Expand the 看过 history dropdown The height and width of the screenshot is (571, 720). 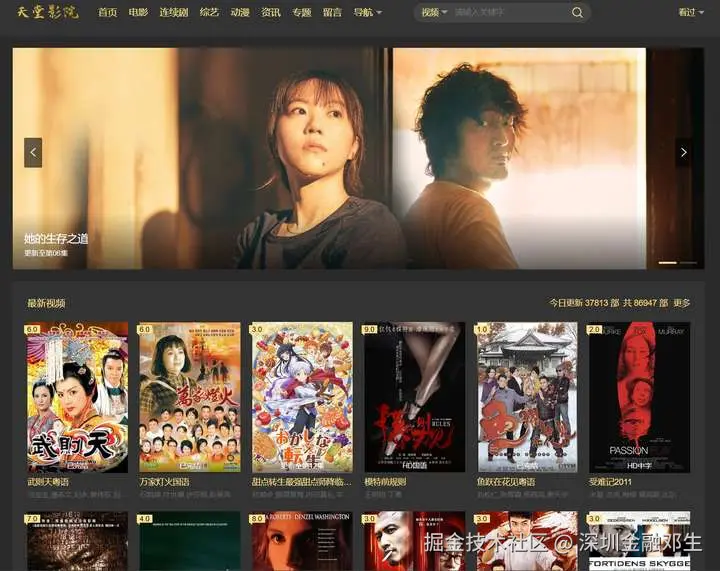tap(691, 12)
